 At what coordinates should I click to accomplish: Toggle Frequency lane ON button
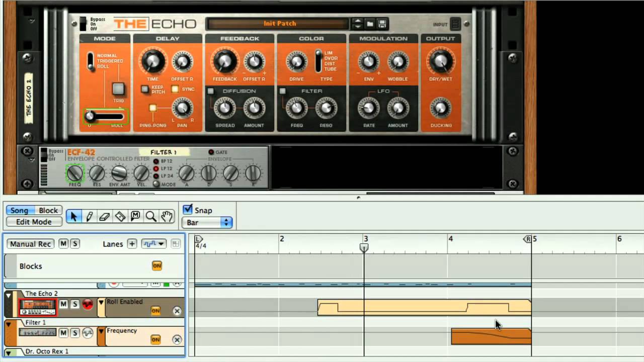click(x=155, y=340)
